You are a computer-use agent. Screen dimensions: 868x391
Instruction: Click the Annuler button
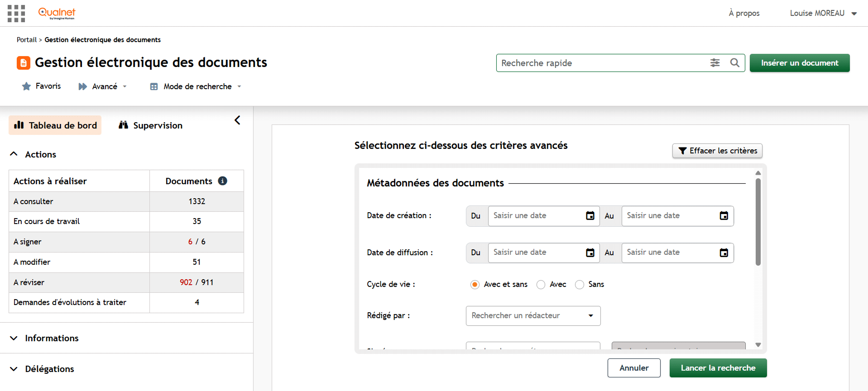(x=634, y=368)
